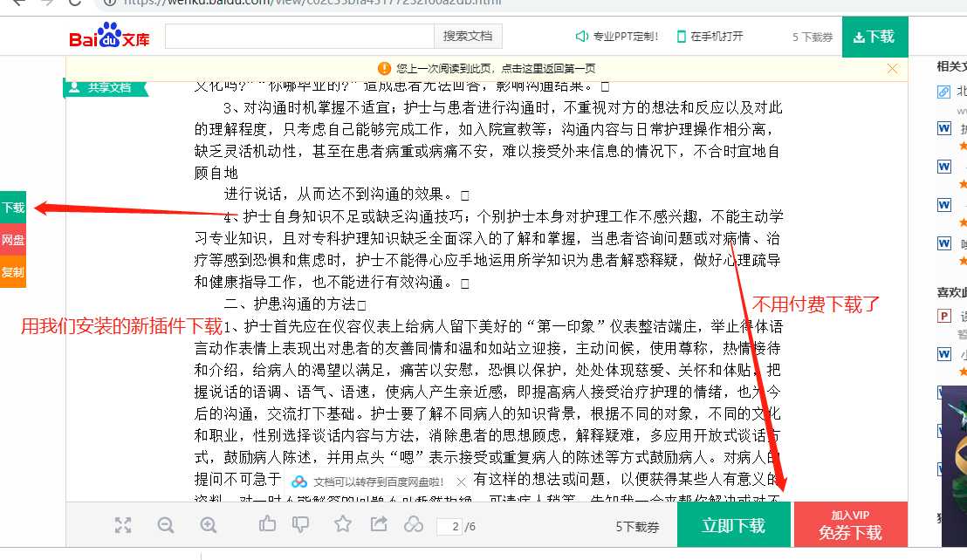Viewport: 967px width, 560px height.
Task: Like the document with thumbs up
Action: [267, 525]
